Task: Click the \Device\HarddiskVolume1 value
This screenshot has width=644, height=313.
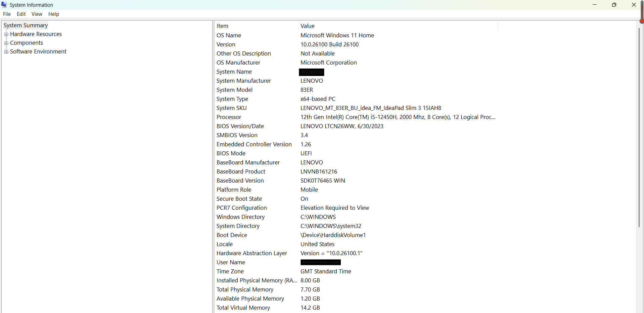Action: (333, 235)
